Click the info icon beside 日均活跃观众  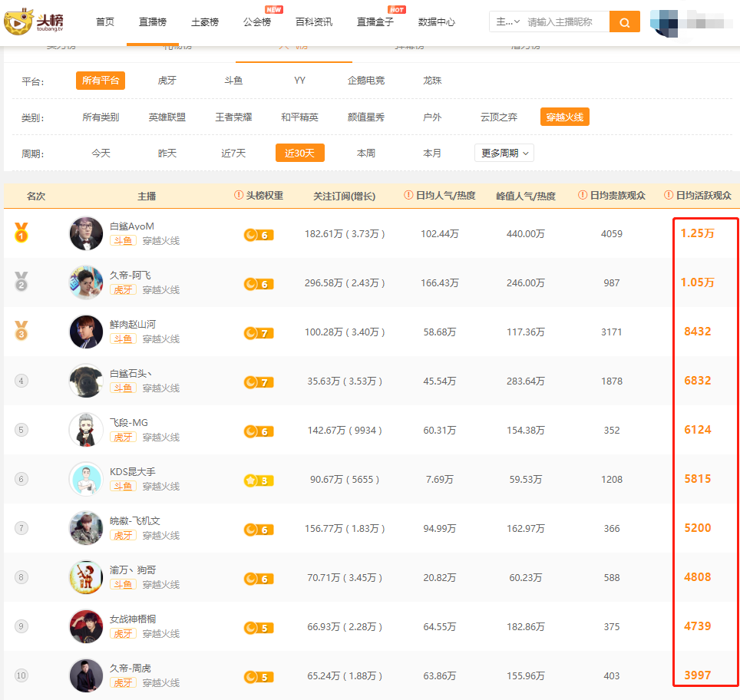click(x=669, y=195)
